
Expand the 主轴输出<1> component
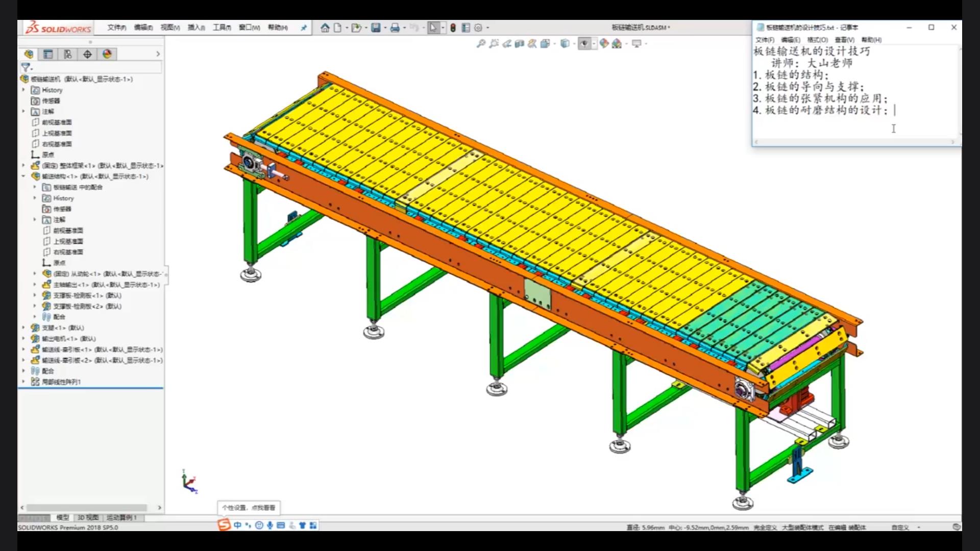click(35, 284)
